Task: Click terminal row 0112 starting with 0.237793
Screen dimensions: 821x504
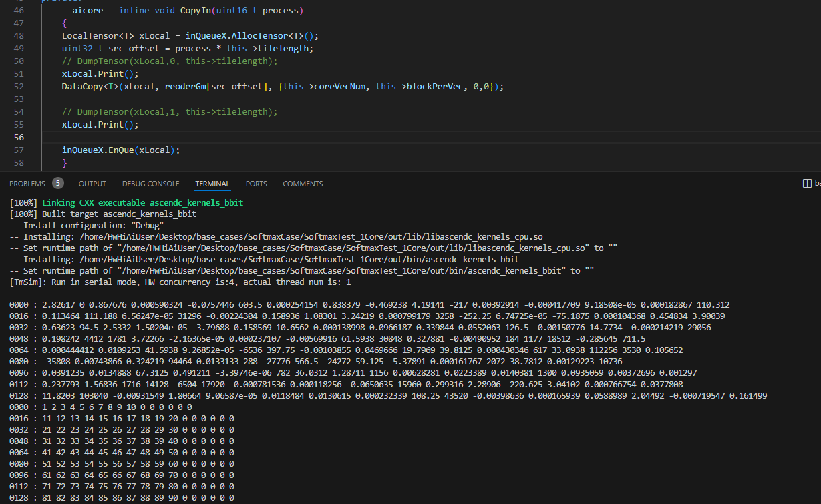Action: click(x=346, y=384)
